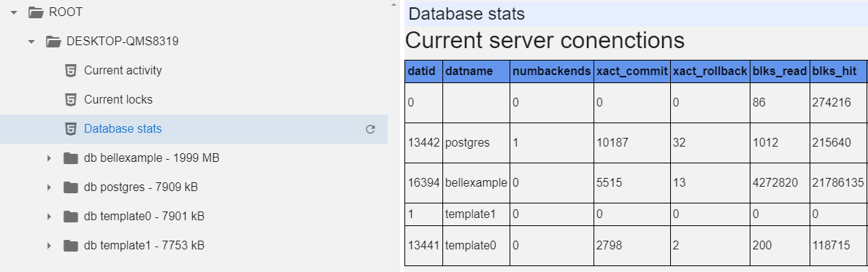Click the xact_rollback column header
The image size is (868, 272).
tap(711, 71)
